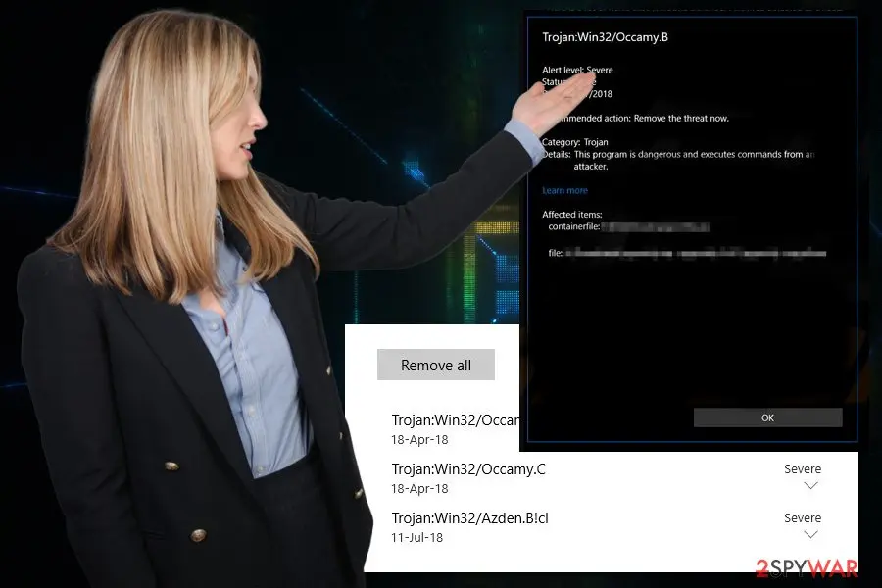This screenshot has width=882, height=588.
Task: Click the blurred containerfile path
Action: [x=656, y=226]
